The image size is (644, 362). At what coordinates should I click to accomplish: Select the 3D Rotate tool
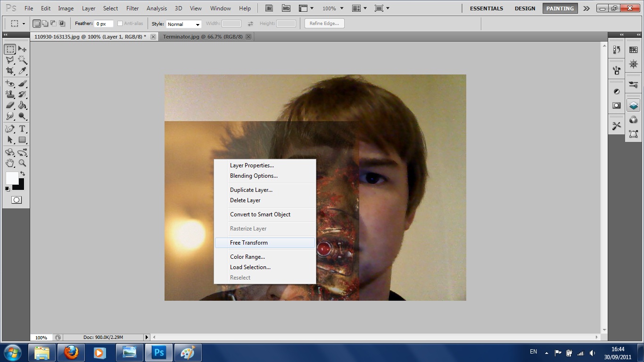point(10,152)
